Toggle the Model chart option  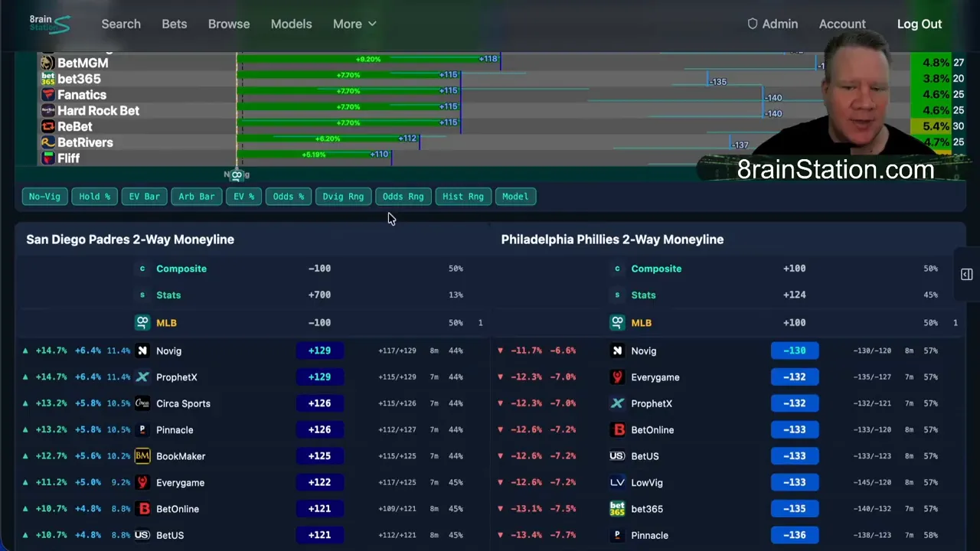pos(515,197)
